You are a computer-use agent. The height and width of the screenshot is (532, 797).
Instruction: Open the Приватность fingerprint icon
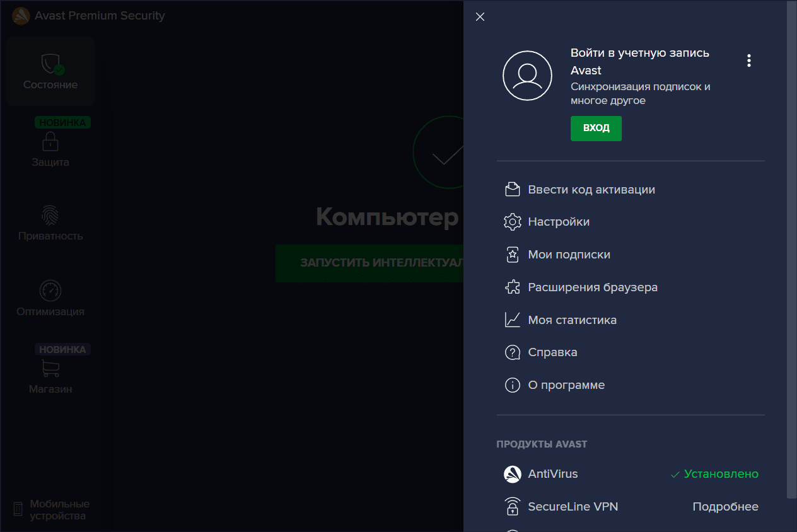50,215
